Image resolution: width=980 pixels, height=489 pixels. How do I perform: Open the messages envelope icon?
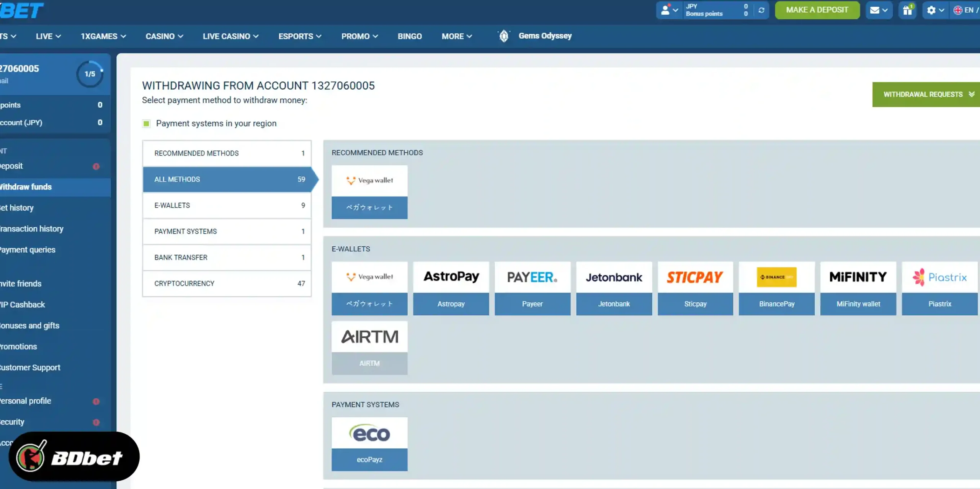pyautogui.click(x=874, y=10)
